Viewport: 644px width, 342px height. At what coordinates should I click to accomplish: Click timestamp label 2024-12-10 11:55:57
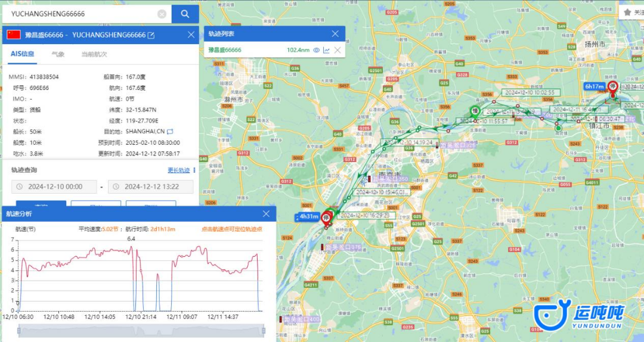tap(485, 122)
